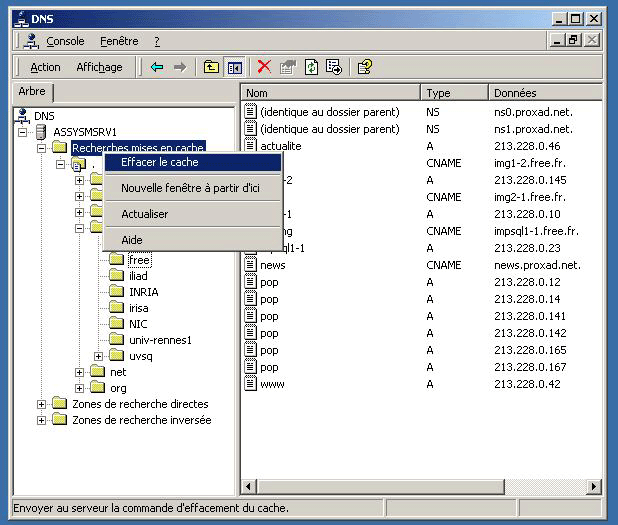Select the uvsq tree item

141,356
